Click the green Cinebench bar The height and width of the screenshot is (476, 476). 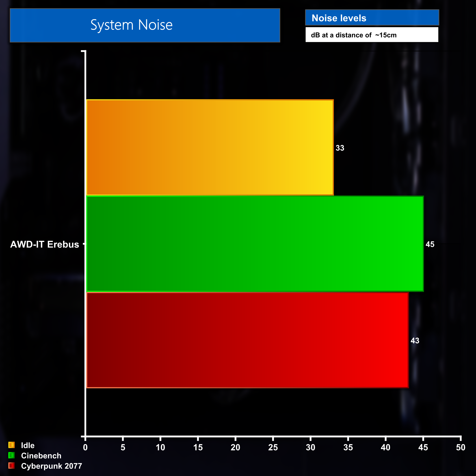click(x=255, y=244)
